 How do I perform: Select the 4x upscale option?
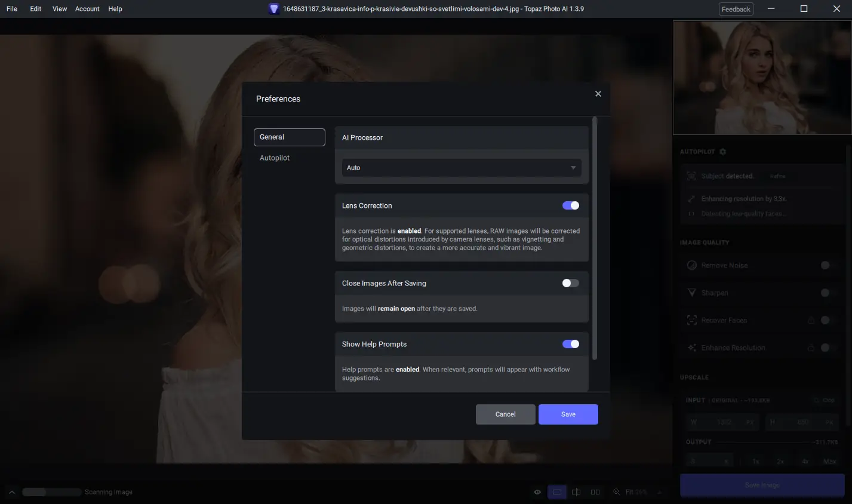(805, 462)
